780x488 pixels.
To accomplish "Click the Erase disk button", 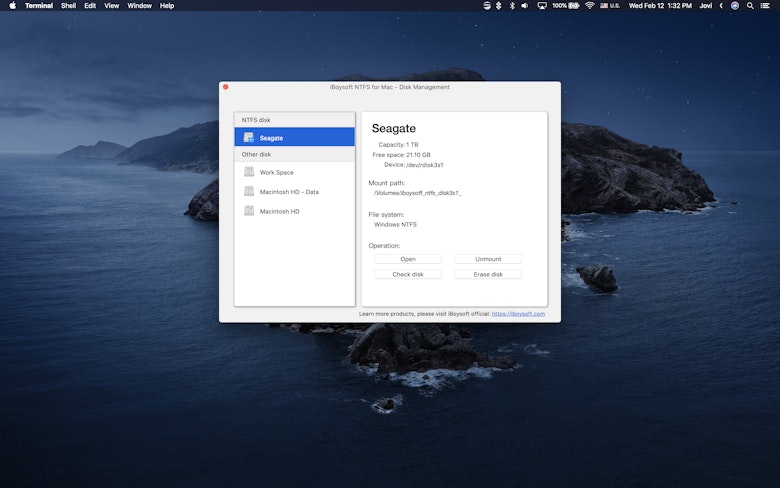I will 488,274.
